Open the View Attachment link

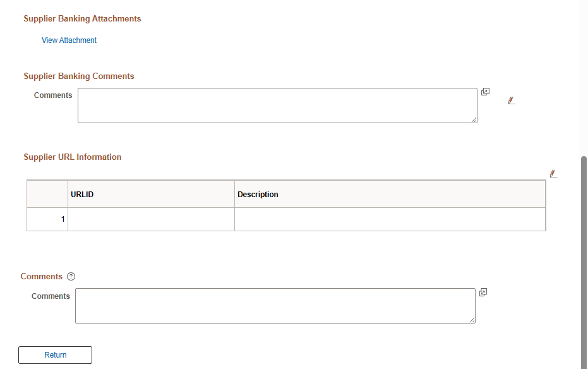point(69,40)
